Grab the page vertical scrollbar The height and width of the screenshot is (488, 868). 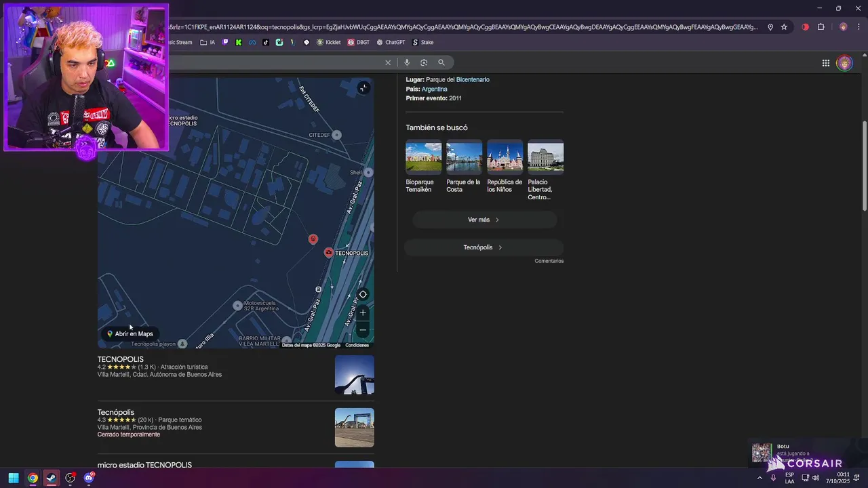coord(864,166)
